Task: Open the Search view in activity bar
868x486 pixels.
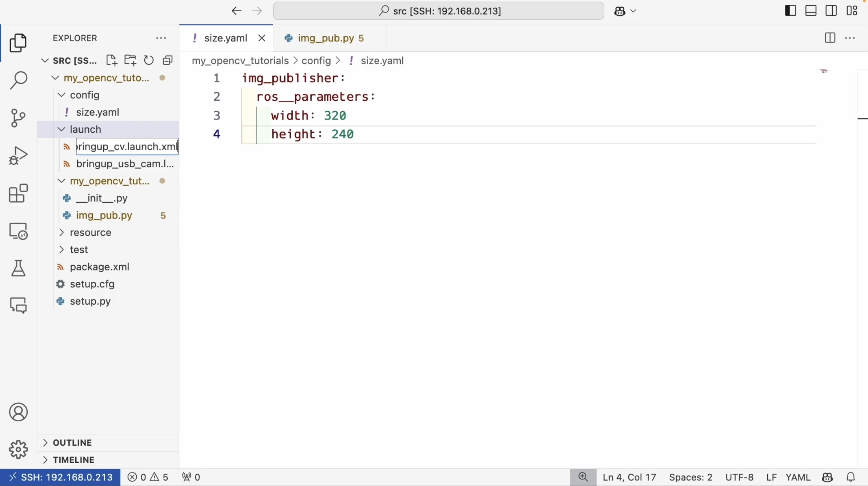Action: click(x=18, y=80)
